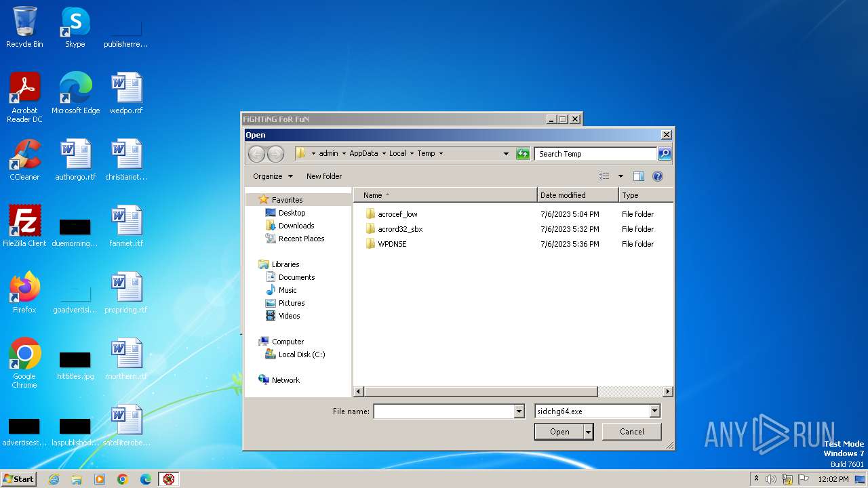Open Firefox desktop shortcut
This screenshot has width=868, height=488.
tap(24, 293)
